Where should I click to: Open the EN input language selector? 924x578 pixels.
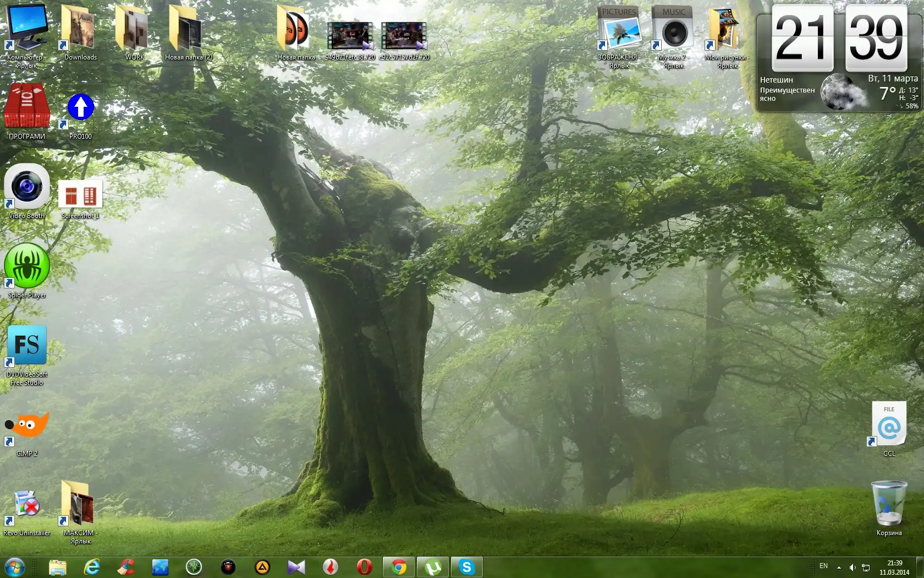823,566
